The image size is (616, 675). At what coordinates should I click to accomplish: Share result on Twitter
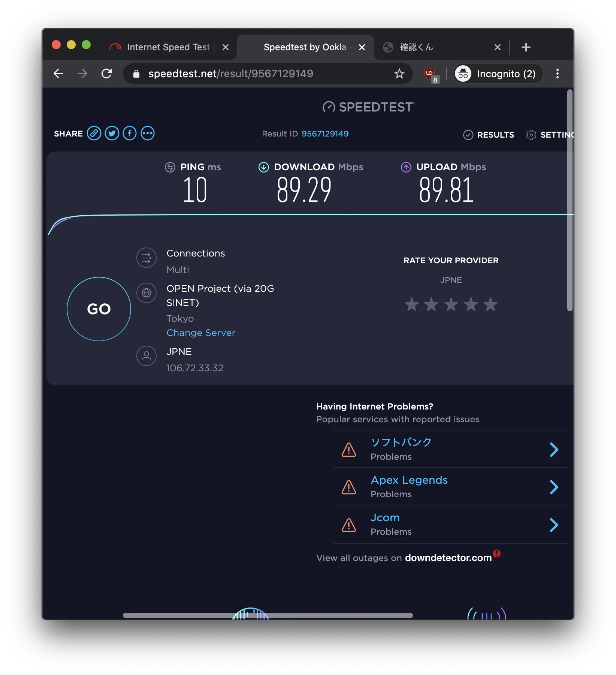point(112,133)
